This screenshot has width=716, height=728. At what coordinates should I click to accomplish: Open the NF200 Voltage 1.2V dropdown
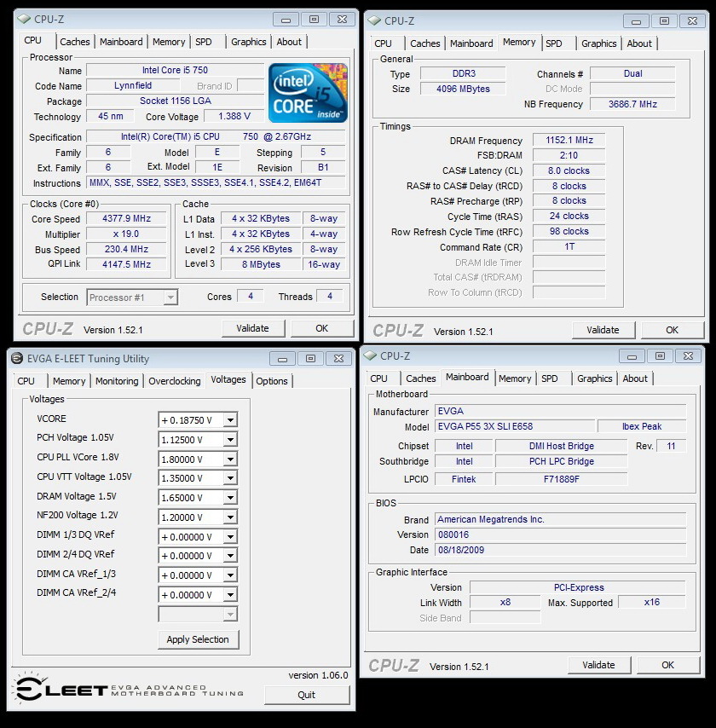pos(230,517)
